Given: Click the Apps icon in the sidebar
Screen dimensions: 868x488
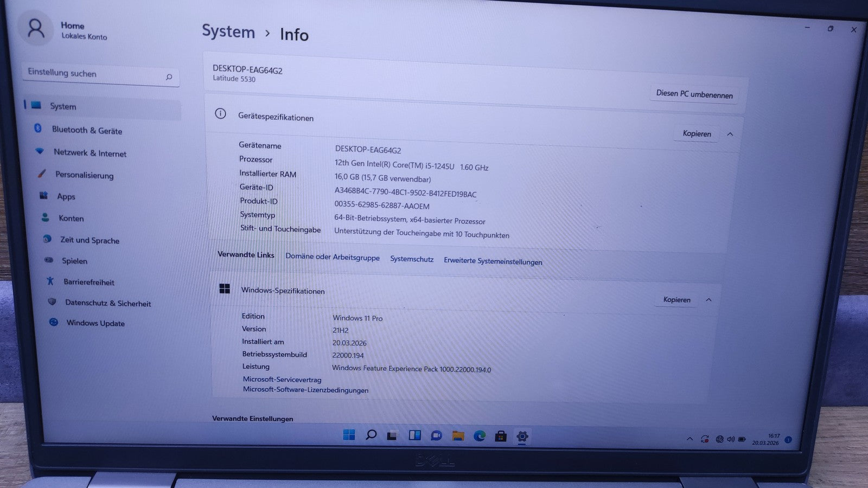Looking at the screenshot, I should (44, 195).
